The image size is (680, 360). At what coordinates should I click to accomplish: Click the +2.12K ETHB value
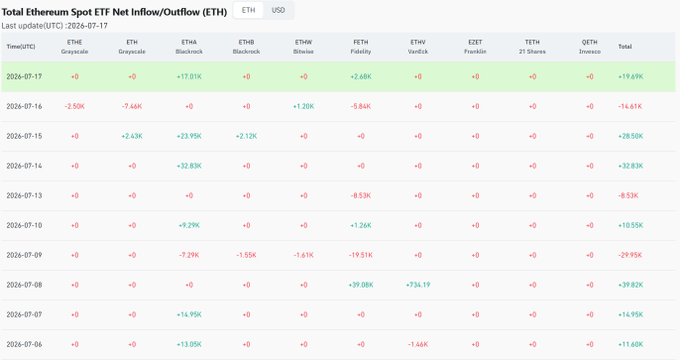pos(246,136)
